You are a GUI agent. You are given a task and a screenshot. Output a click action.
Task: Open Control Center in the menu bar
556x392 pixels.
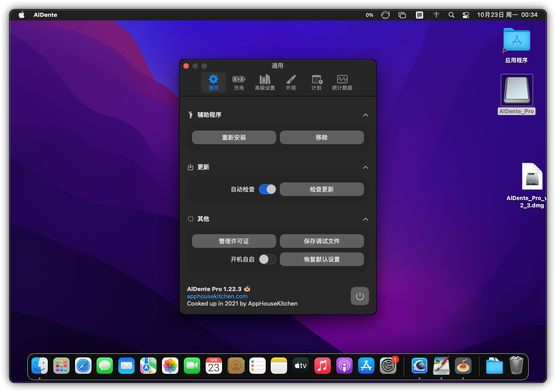tap(465, 15)
